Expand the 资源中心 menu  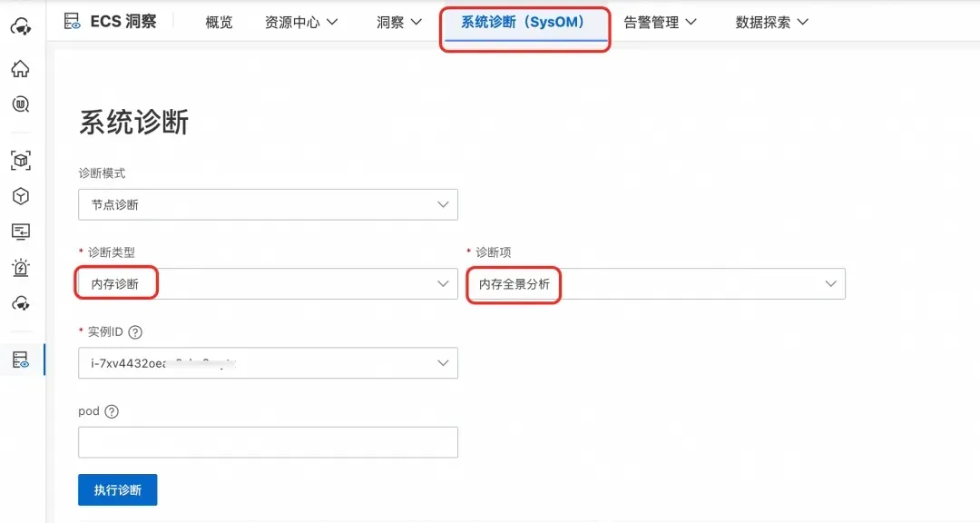pyautogui.click(x=301, y=23)
